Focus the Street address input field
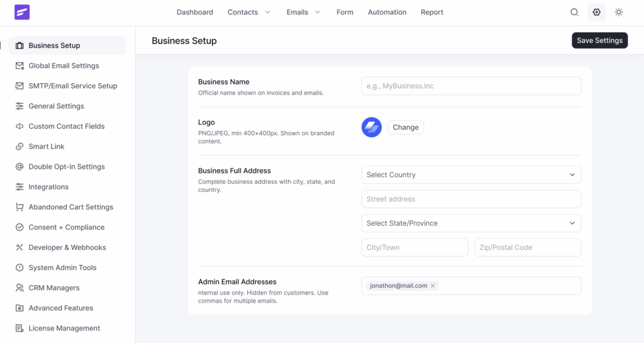 (471, 199)
